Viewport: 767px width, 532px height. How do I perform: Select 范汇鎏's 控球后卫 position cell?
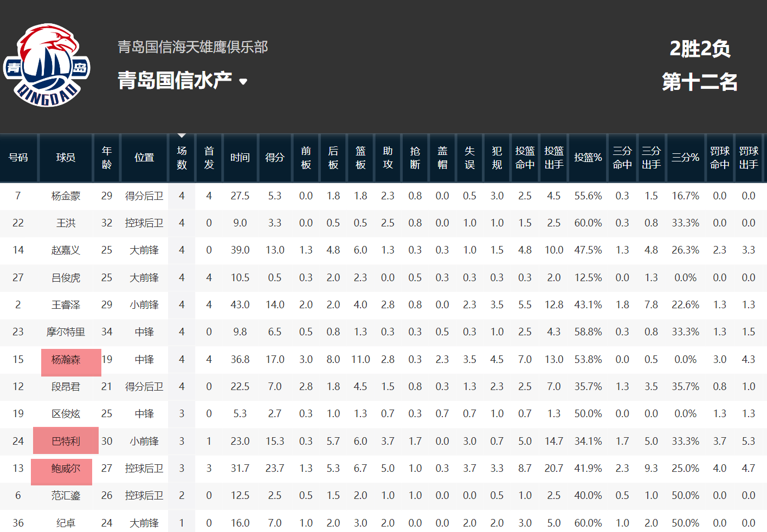point(144,496)
